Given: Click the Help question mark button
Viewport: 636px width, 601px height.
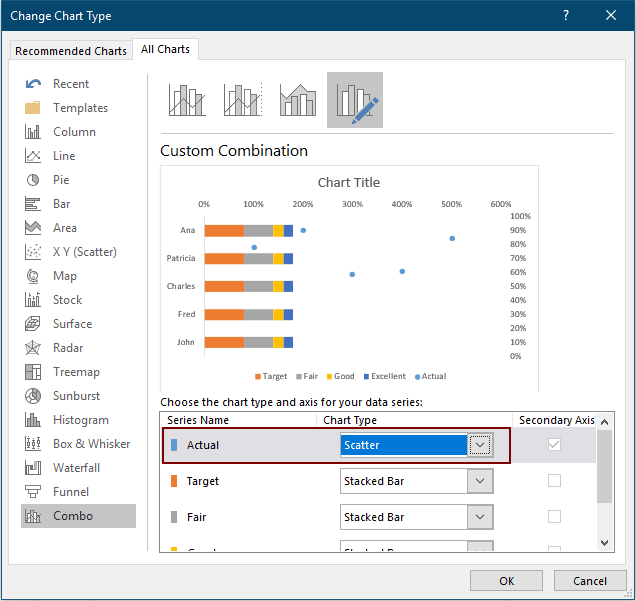Looking at the screenshot, I should click(566, 16).
